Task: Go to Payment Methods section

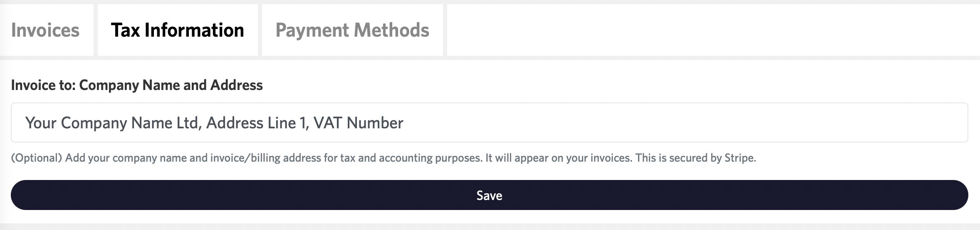Action: point(352,30)
